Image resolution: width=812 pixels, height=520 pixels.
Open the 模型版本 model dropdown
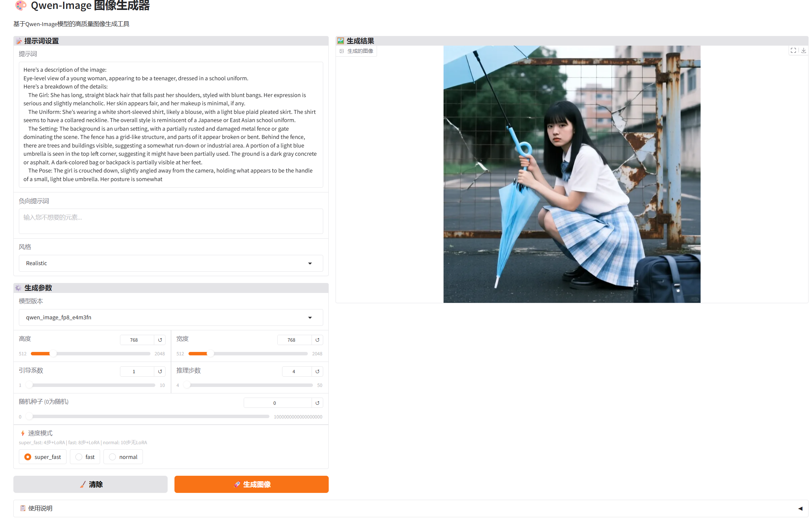(x=171, y=318)
